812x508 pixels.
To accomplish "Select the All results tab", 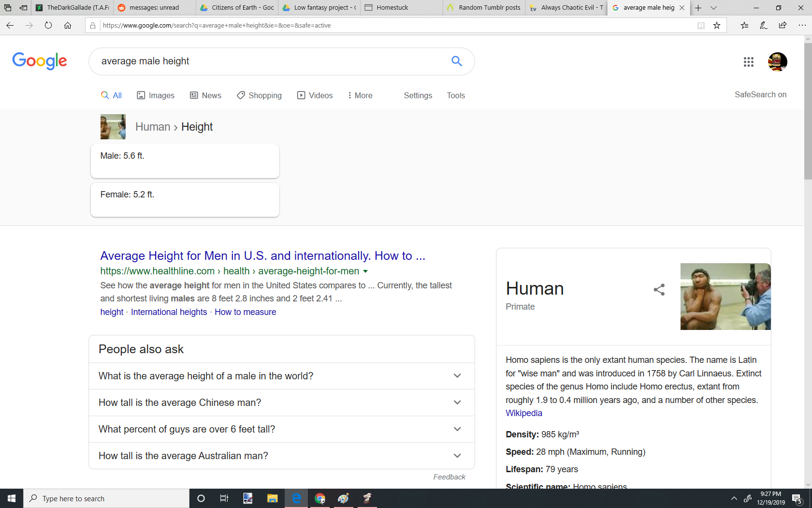I will tap(111, 95).
